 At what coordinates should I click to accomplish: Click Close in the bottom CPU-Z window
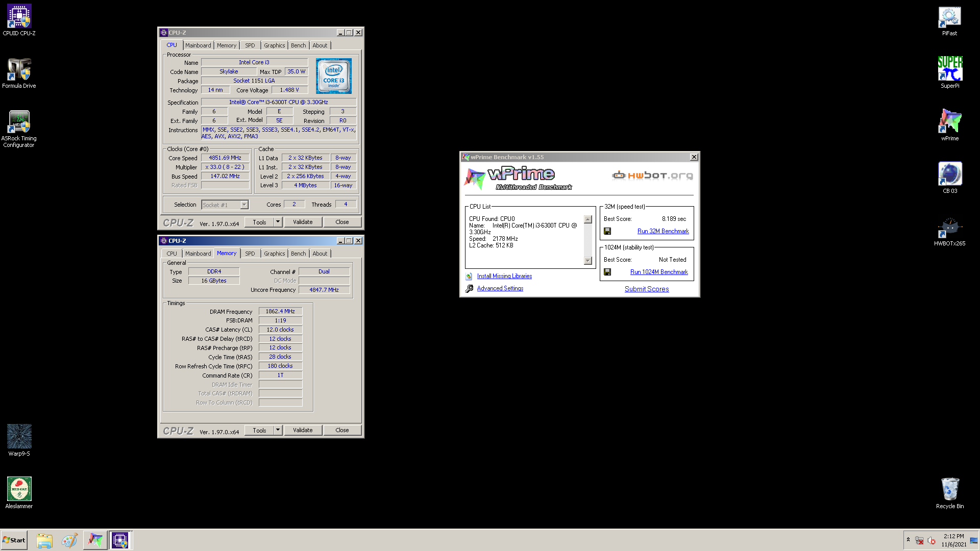[342, 430]
